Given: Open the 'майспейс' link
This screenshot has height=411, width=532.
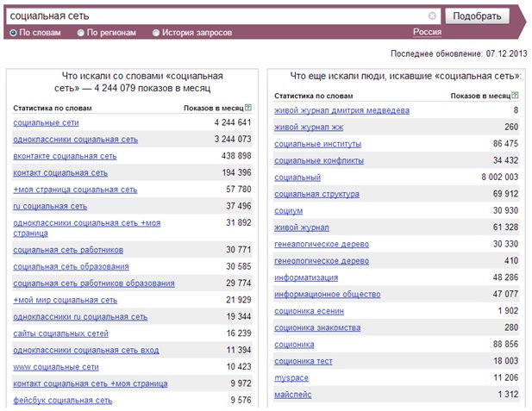Looking at the screenshot, I should (293, 395).
